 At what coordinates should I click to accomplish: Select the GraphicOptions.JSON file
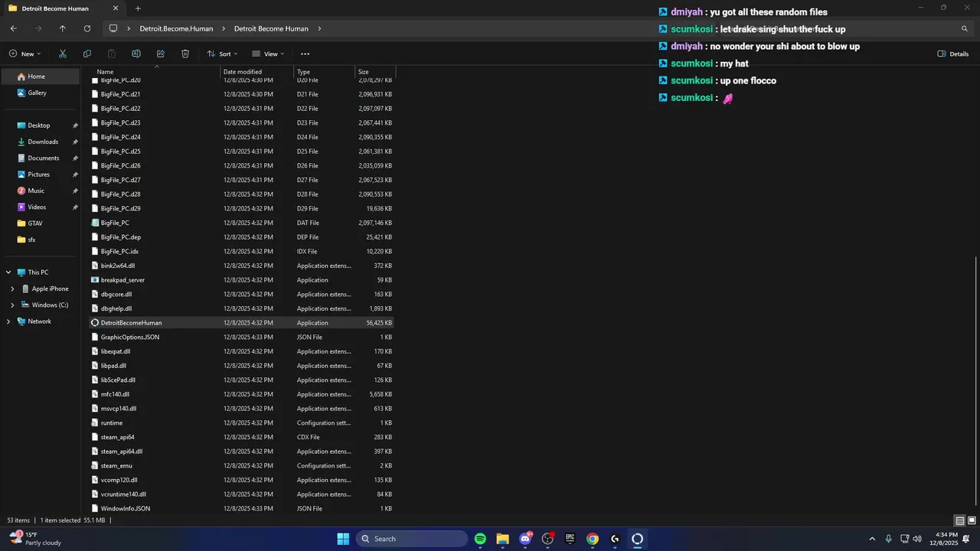(x=242, y=337)
